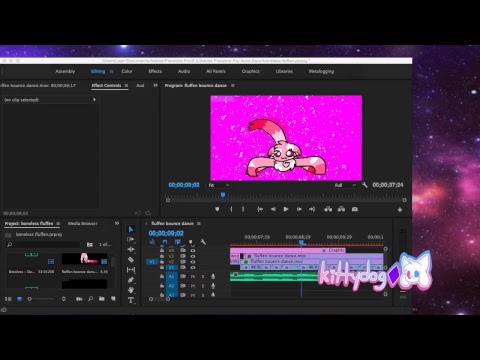
Task: Select the Razor tool
Action: tap(131, 259)
